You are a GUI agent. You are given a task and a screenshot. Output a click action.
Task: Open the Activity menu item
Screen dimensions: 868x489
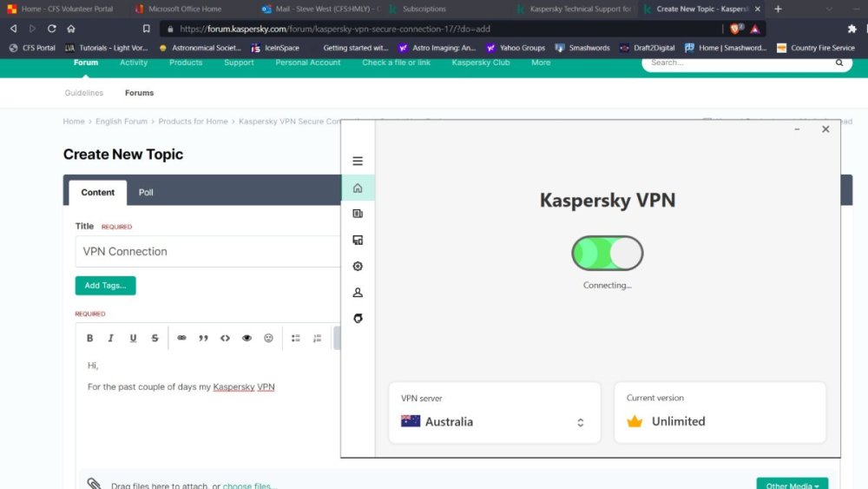coord(134,63)
